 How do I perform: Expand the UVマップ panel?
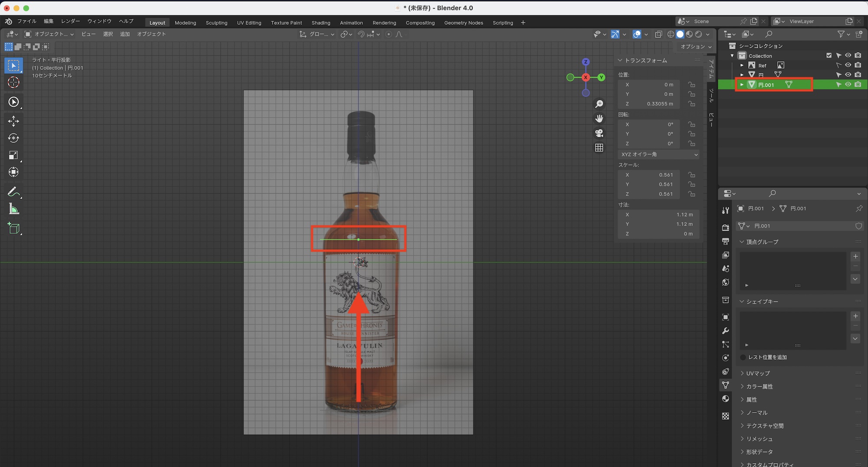[x=758, y=373]
